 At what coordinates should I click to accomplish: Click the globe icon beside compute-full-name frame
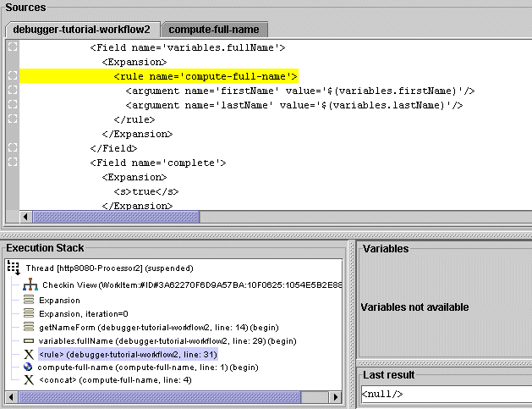[x=28, y=367]
